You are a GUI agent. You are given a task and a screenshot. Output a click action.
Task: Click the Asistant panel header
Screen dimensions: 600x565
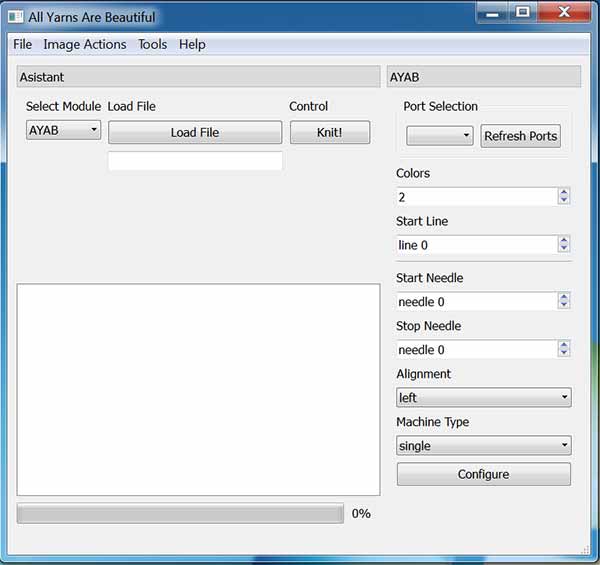[198, 77]
